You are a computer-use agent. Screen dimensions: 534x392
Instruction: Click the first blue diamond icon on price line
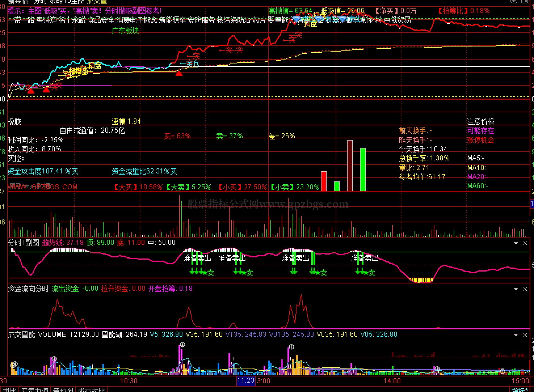tap(297, 19)
